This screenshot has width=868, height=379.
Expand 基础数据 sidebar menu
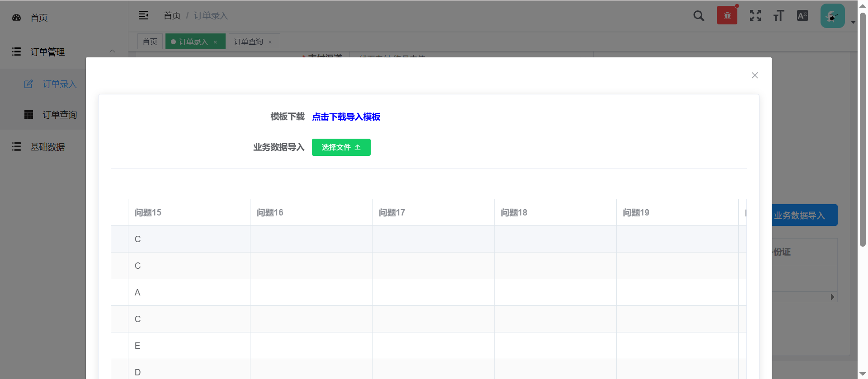click(x=47, y=147)
